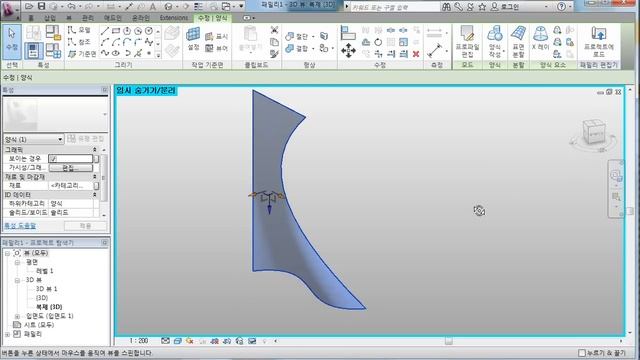Viewport: 640px width, 360px height.
Task: Click the Thin Lines icon
Action: pyautogui.click(x=198, y=7)
